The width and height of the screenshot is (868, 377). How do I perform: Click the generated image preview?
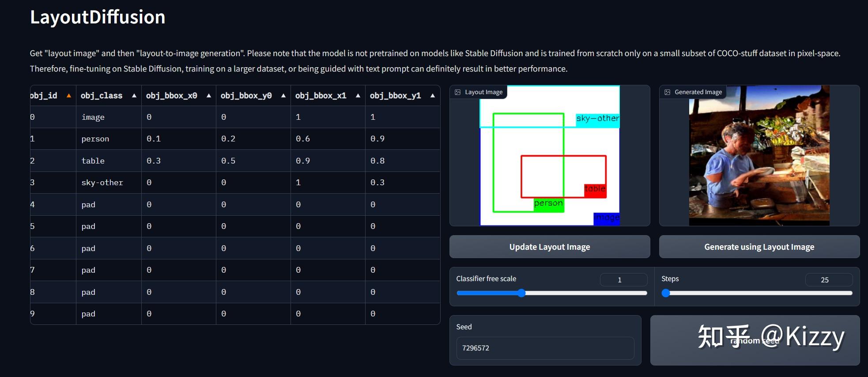click(759, 155)
